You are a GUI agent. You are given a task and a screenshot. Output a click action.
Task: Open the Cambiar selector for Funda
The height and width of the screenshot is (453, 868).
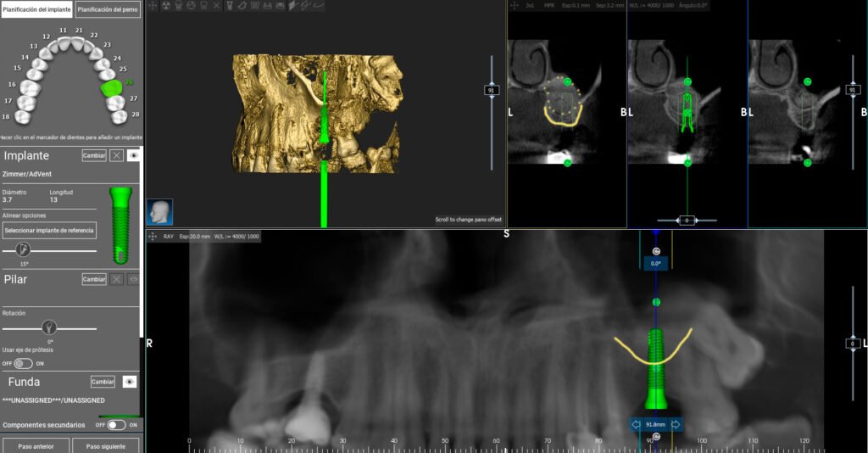click(x=103, y=382)
